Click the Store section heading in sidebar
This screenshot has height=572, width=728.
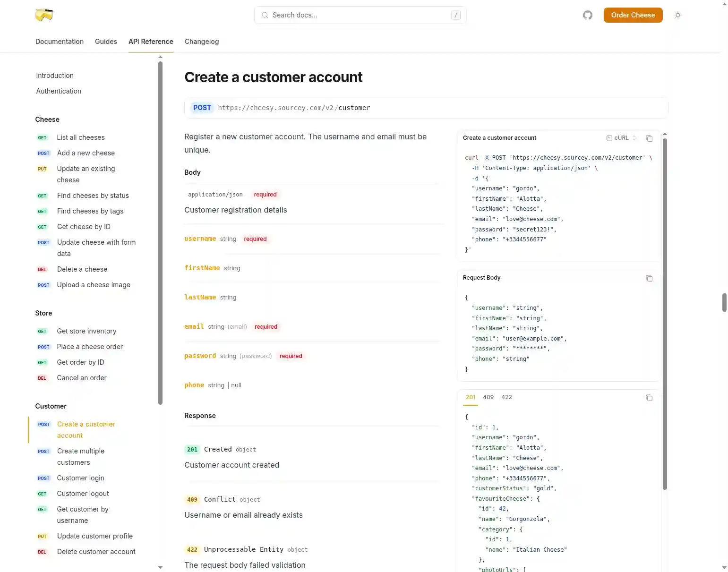click(43, 313)
